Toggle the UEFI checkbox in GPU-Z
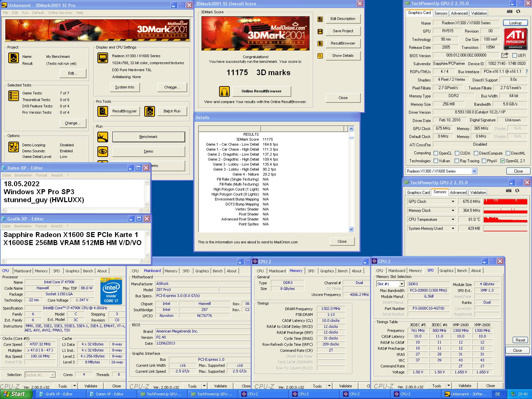This screenshot has height=399, width=532. click(x=514, y=56)
